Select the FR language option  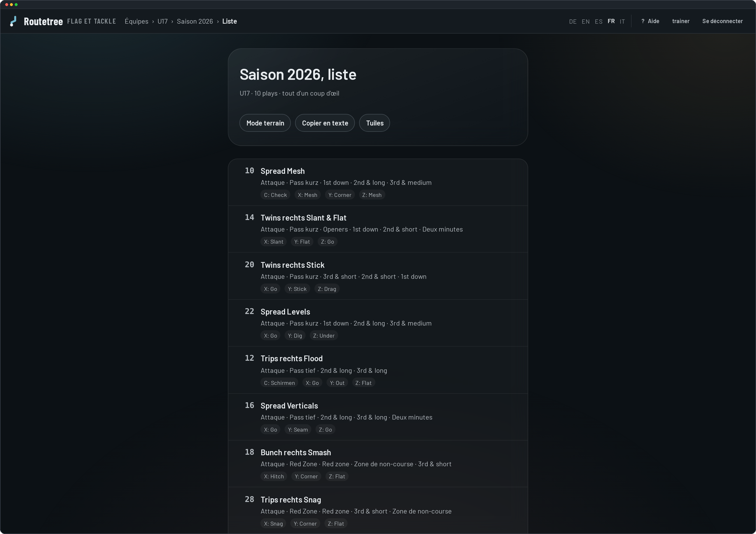point(611,22)
